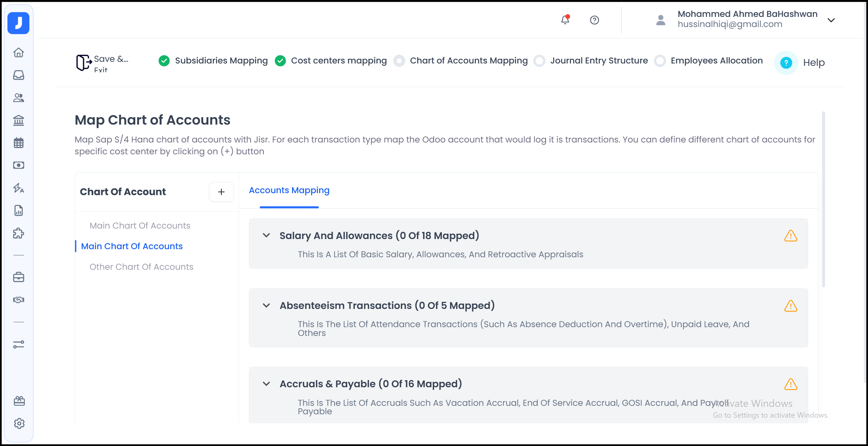
Task: Open the payroll cash icon
Action: pos(19,165)
